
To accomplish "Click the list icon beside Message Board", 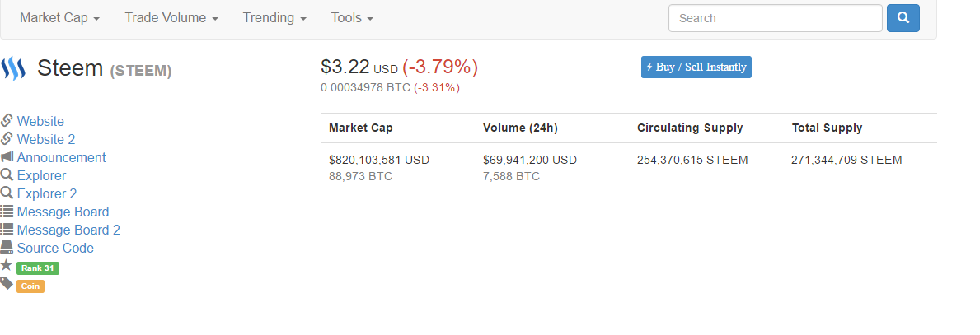I will [x=7, y=211].
